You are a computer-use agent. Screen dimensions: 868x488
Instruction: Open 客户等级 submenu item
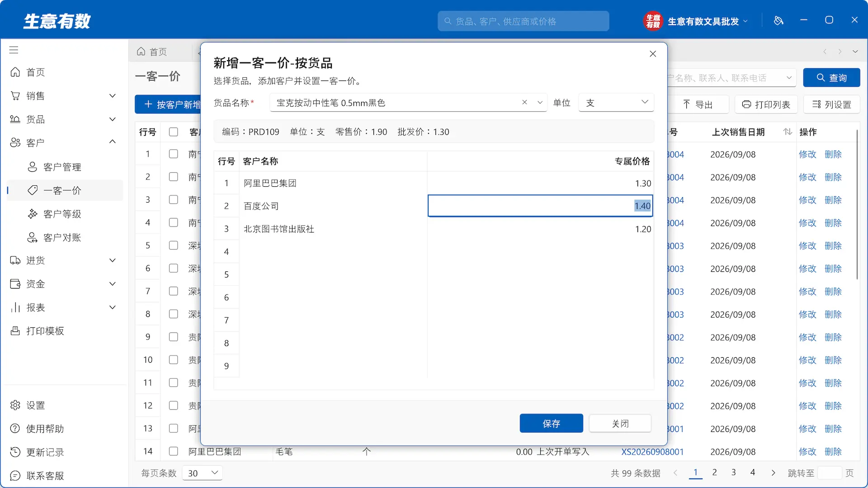[x=62, y=214]
